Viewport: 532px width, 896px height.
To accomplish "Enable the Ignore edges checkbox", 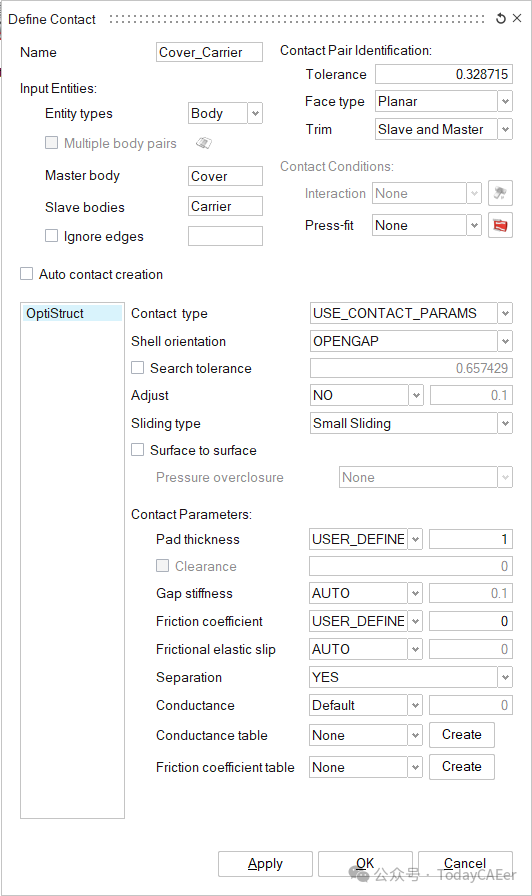I will [51, 235].
